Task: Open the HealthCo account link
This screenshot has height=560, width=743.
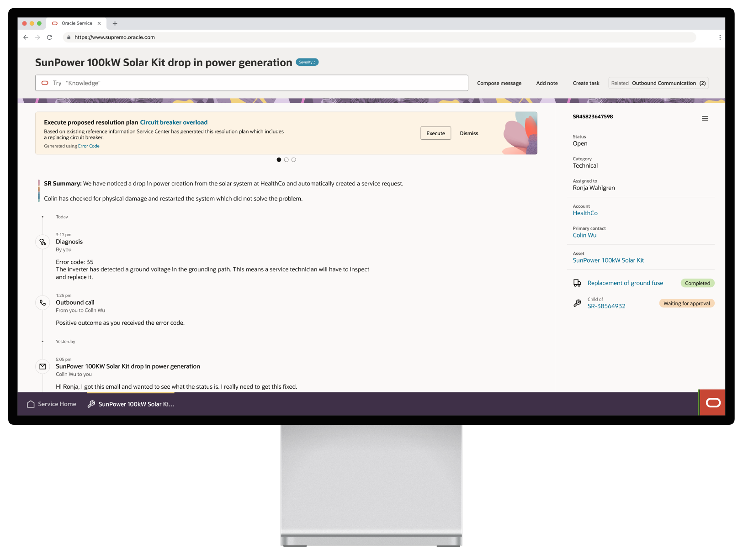Action: (585, 213)
